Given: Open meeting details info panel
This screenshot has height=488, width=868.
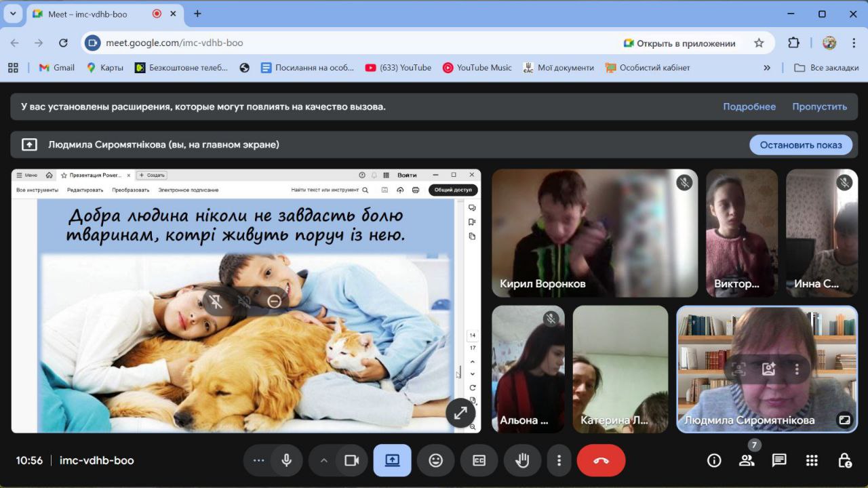Looking at the screenshot, I should [x=714, y=460].
